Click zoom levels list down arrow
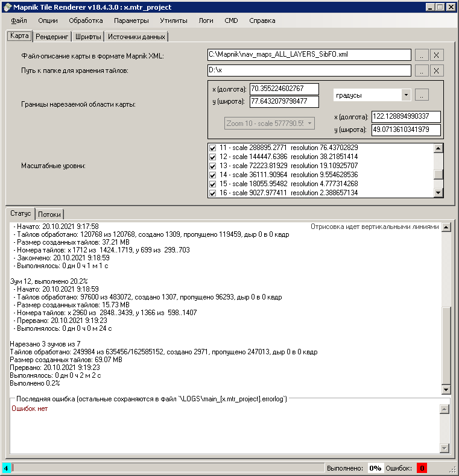Image resolution: width=459 pixels, height=476 pixels. [x=438, y=192]
